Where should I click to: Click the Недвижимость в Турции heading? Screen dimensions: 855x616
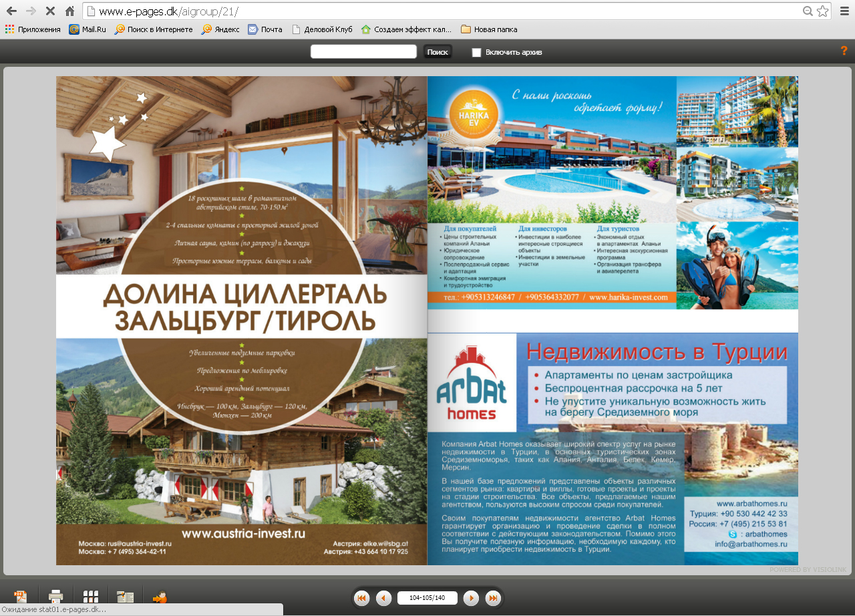(657, 351)
